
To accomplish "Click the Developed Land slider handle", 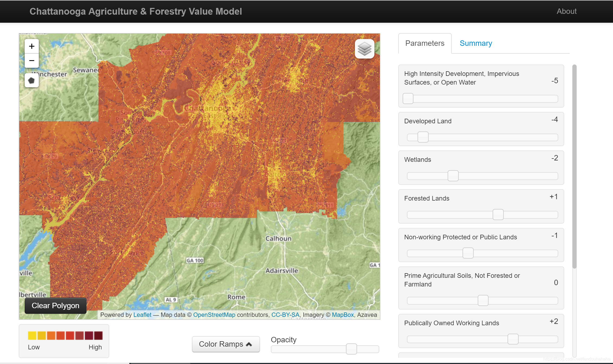I will 423,137.
